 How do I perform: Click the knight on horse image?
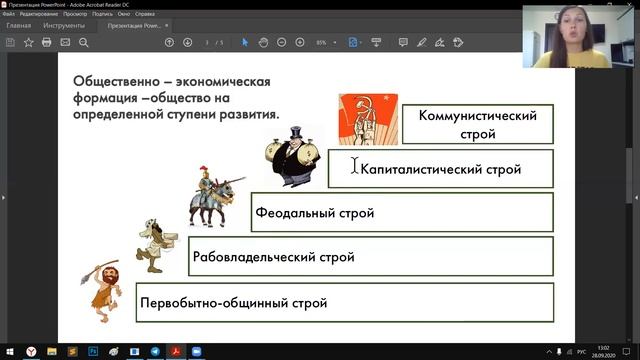216,197
